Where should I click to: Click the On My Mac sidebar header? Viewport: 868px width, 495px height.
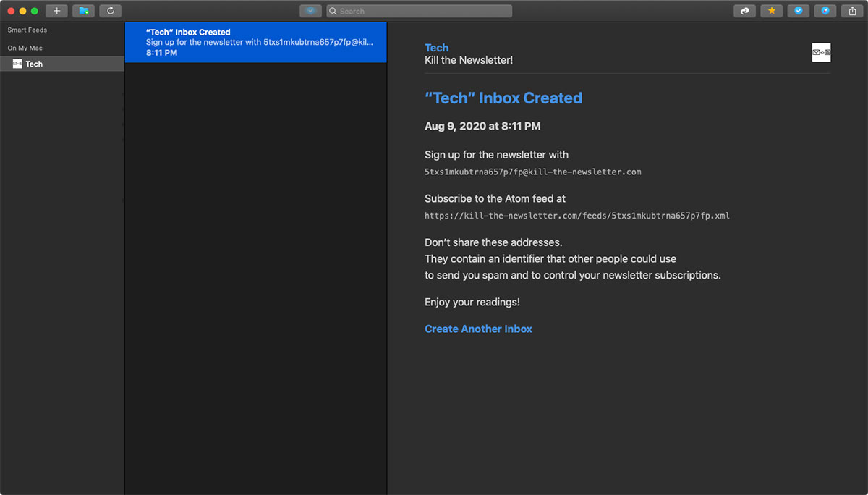[25, 48]
